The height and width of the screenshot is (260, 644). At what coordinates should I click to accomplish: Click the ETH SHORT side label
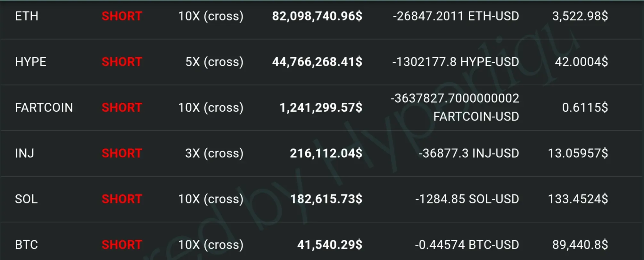(122, 16)
